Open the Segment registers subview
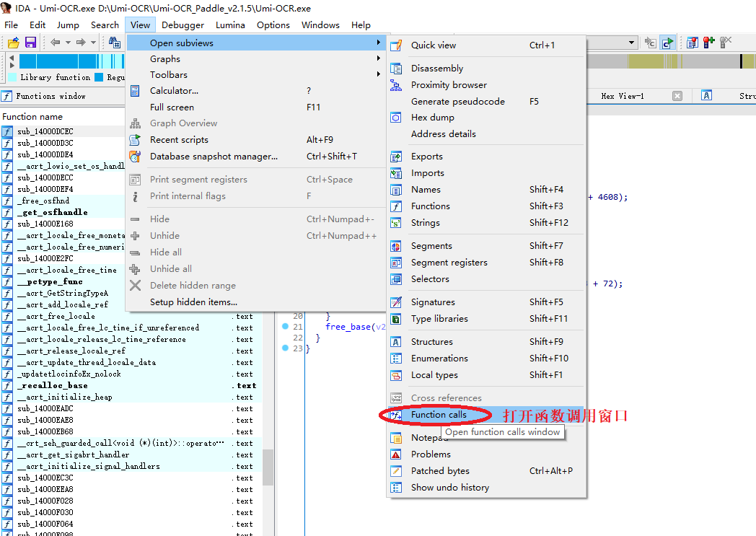 click(487, 262)
